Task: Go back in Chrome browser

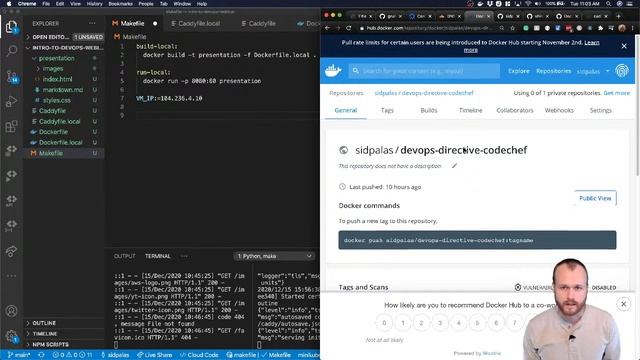Action: pyautogui.click(x=327, y=28)
